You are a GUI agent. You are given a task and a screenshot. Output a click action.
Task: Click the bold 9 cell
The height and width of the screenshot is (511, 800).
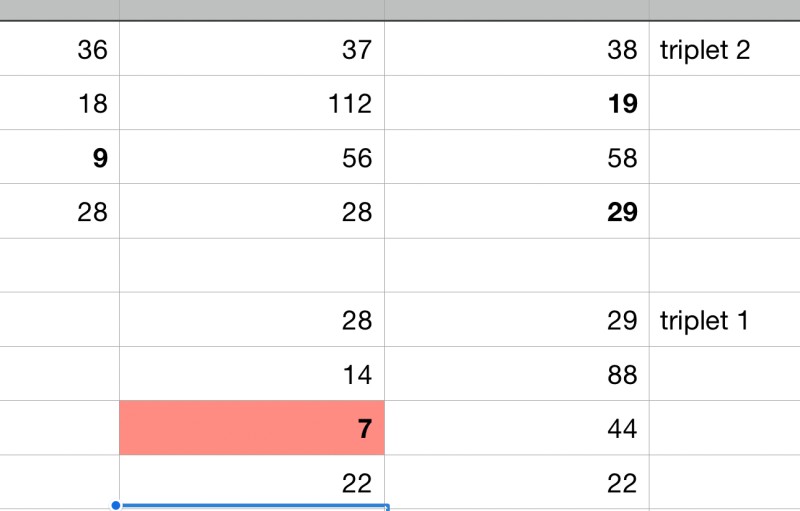coord(60,157)
